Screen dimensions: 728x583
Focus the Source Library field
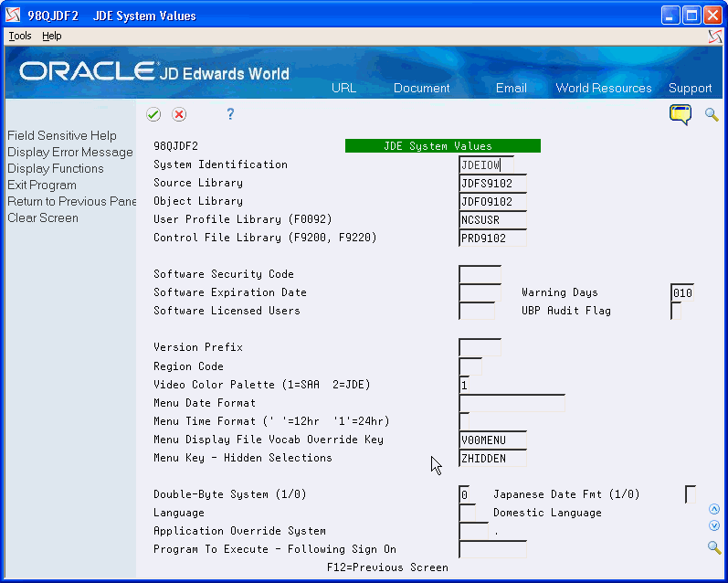(x=492, y=183)
